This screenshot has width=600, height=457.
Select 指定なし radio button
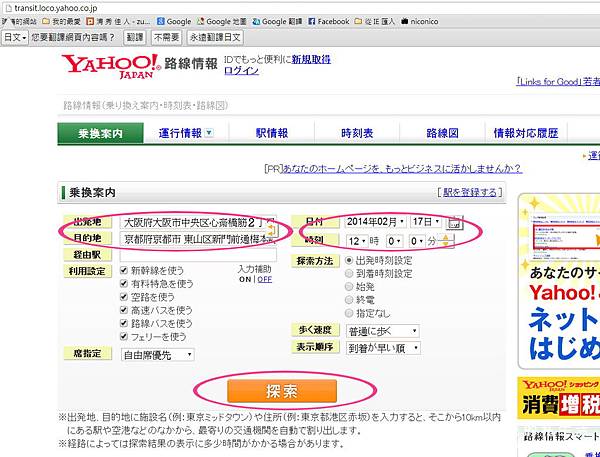click(x=349, y=313)
